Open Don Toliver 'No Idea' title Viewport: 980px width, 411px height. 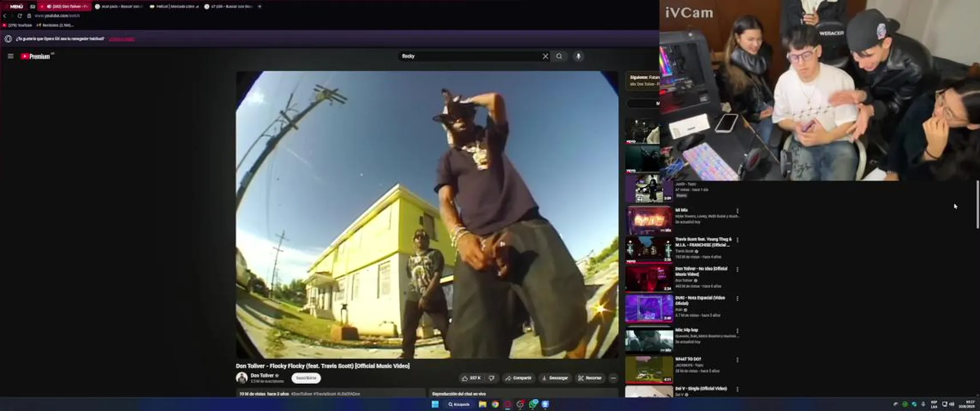[x=701, y=271]
